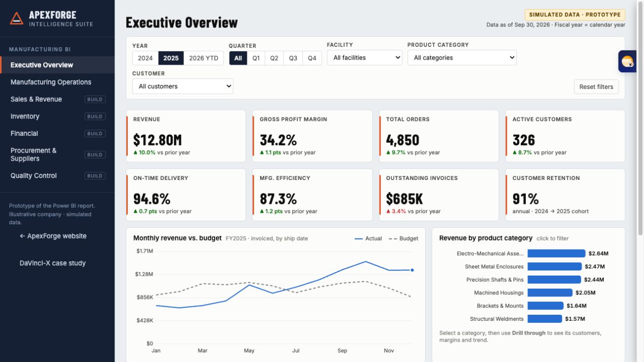Filter to quarter Q1
This screenshot has width=644, height=362.
pyautogui.click(x=256, y=58)
